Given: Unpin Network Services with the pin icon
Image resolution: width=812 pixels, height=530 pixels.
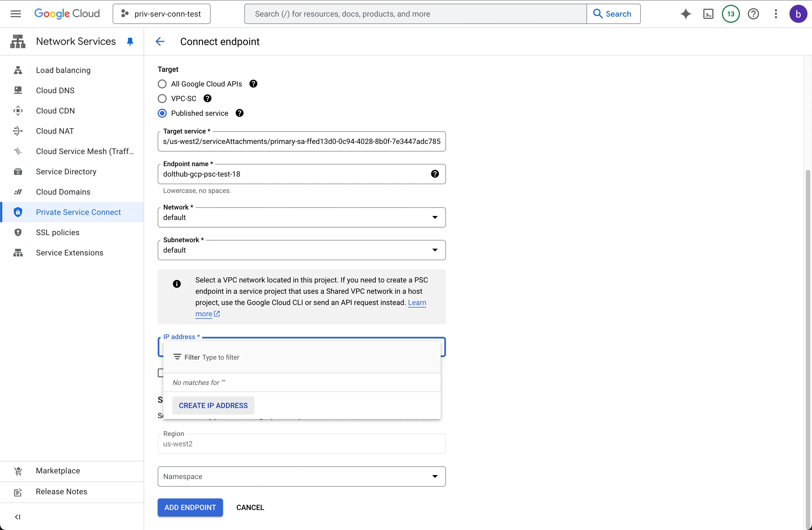Looking at the screenshot, I should pos(130,42).
